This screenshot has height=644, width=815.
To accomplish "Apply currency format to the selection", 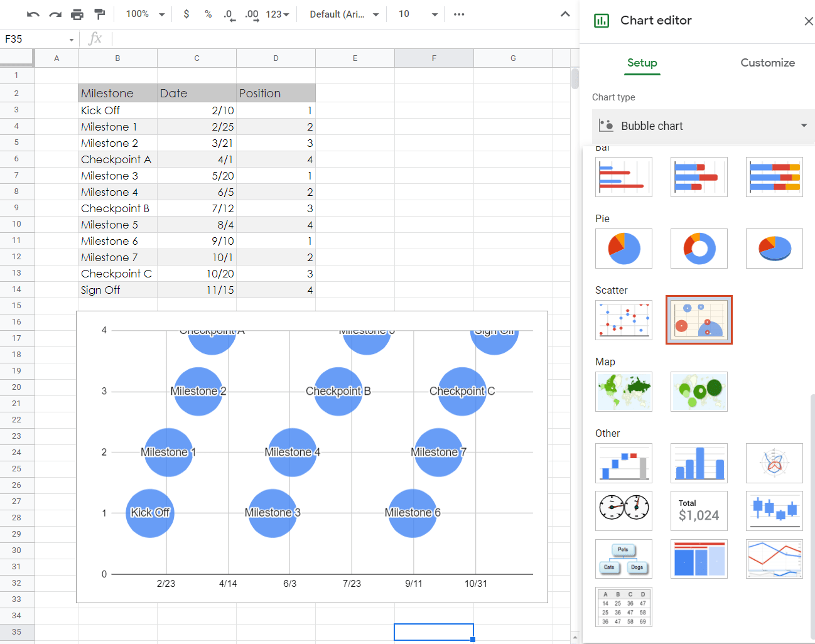I will click(186, 13).
